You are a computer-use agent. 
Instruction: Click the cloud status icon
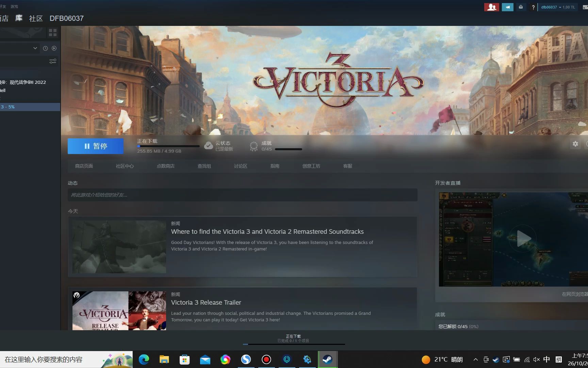pyautogui.click(x=209, y=146)
